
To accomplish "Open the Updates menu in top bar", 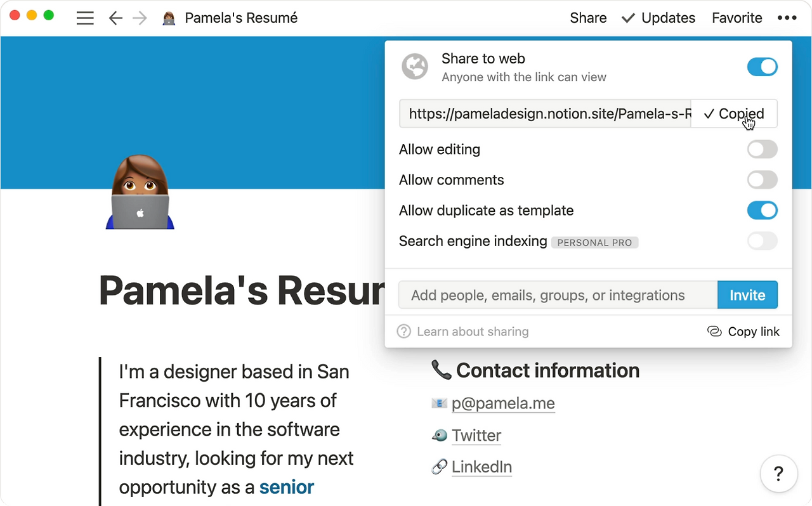I will click(x=658, y=18).
